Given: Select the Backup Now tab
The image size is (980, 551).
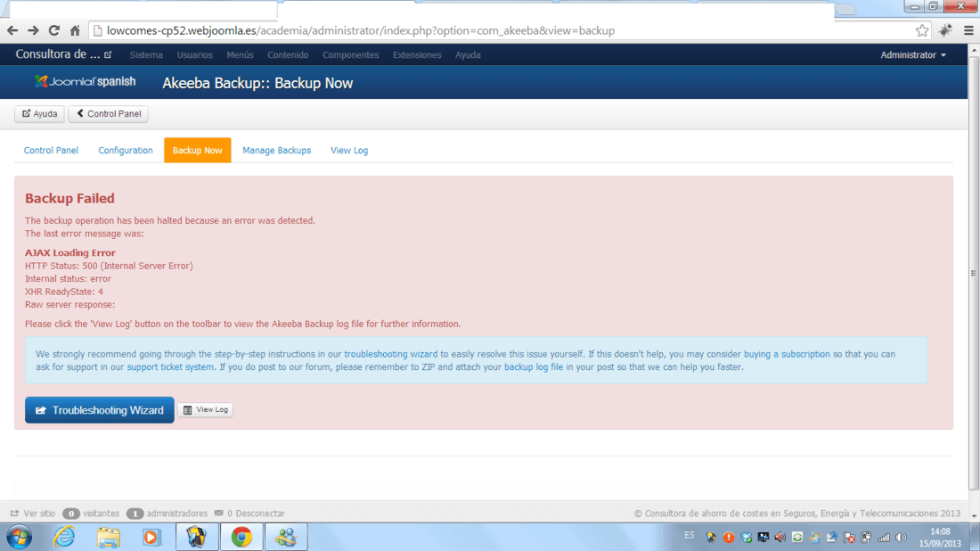Looking at the screenshot, I should 198,150.
